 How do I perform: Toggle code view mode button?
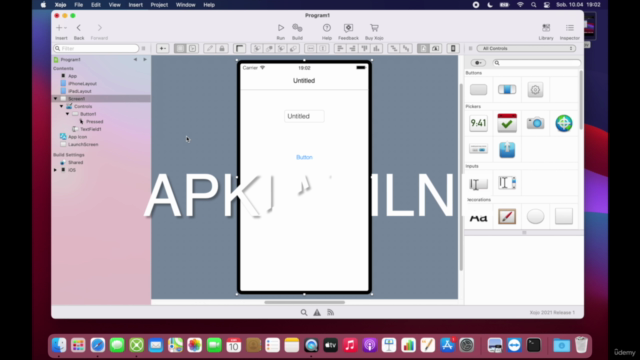192,48
